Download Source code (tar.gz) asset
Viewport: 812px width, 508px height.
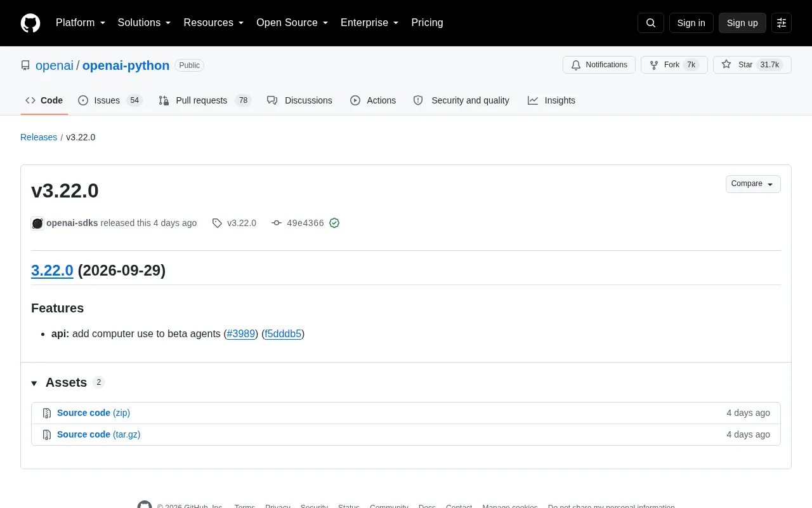click(98, 434)
